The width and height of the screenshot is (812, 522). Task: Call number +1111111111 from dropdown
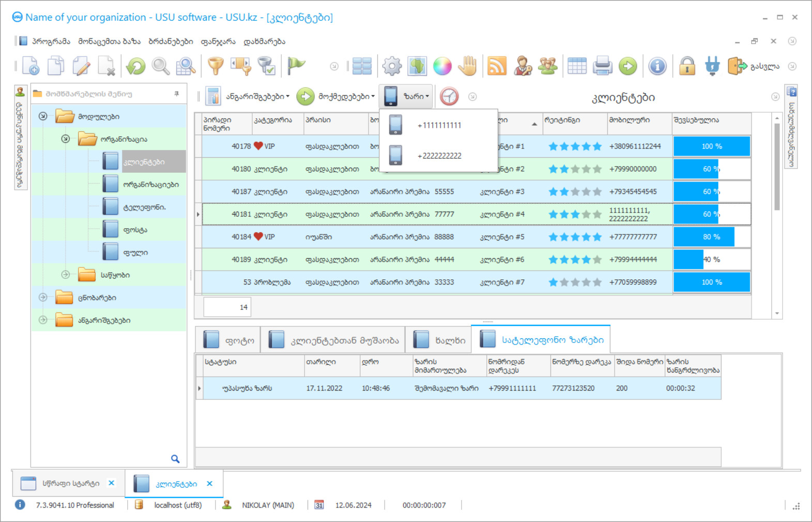(x=439, y=125)
